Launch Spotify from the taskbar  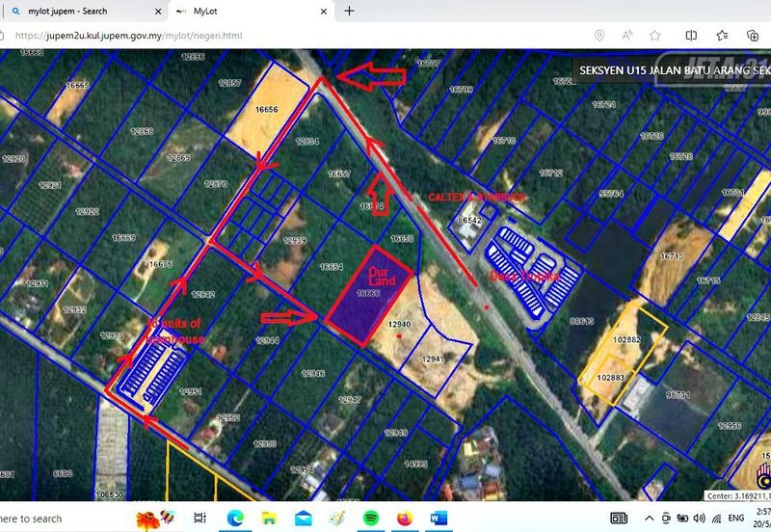[372, 519]
